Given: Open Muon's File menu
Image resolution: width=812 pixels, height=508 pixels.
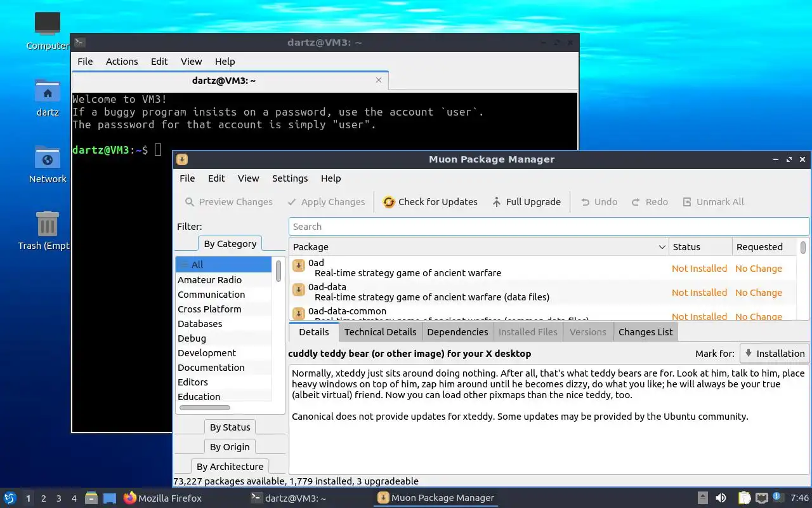Looking at the screenshot, I should 187,178.
